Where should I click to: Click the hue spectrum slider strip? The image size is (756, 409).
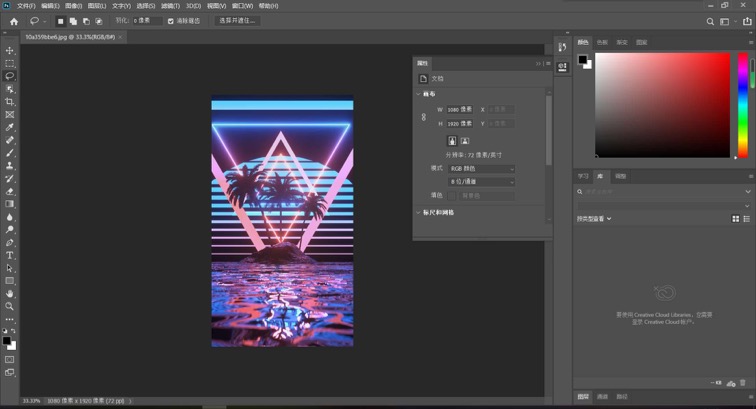pyautogui.click(x=743, y=105)
